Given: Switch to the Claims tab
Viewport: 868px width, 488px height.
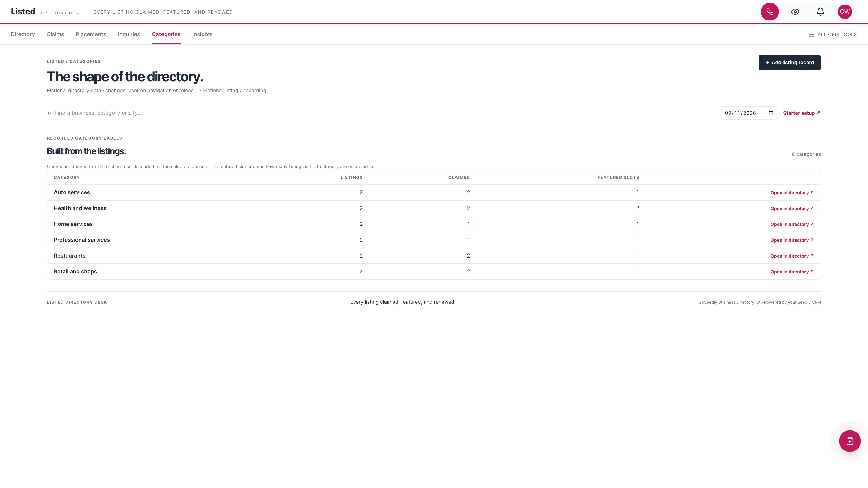Looking at the screenshot, I should pyautogui.click(x=55, y=34).
